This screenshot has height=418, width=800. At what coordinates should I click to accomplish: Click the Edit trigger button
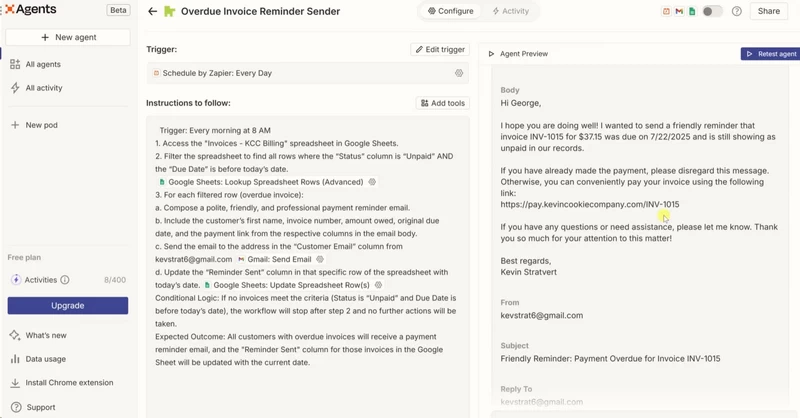click(x=440, y=50)
